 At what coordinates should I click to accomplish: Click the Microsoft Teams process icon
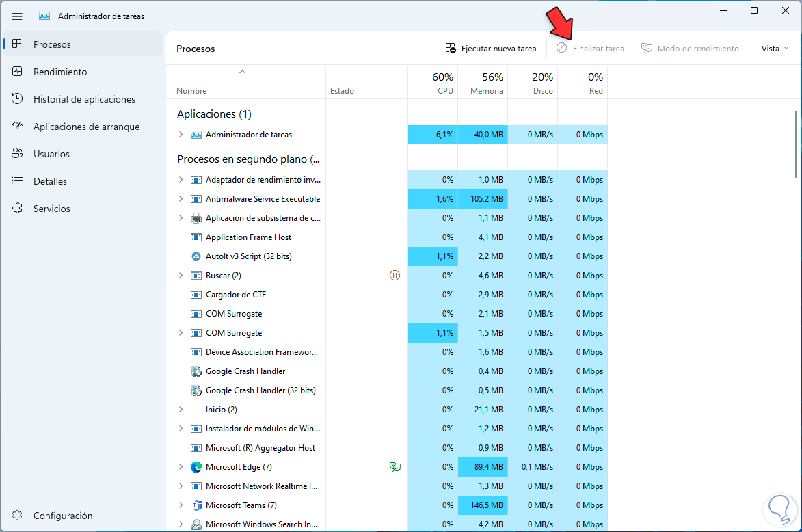pos(196,505)
